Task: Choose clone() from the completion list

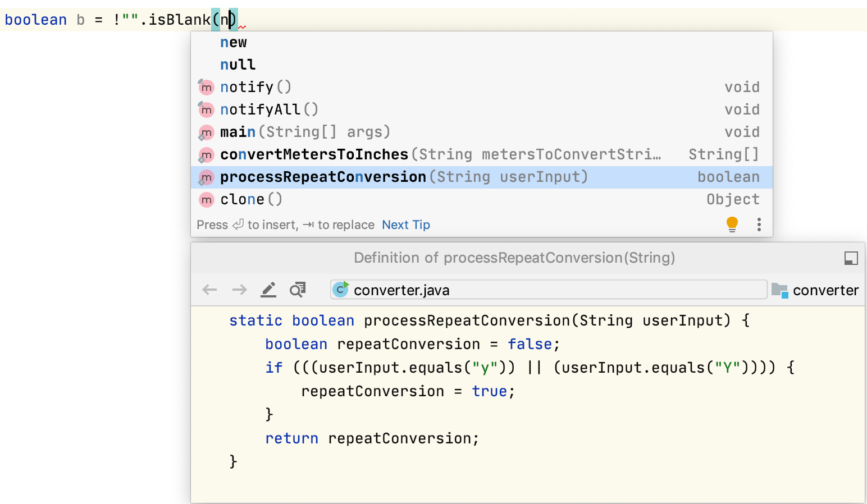Action: click(x=482, y=200)
